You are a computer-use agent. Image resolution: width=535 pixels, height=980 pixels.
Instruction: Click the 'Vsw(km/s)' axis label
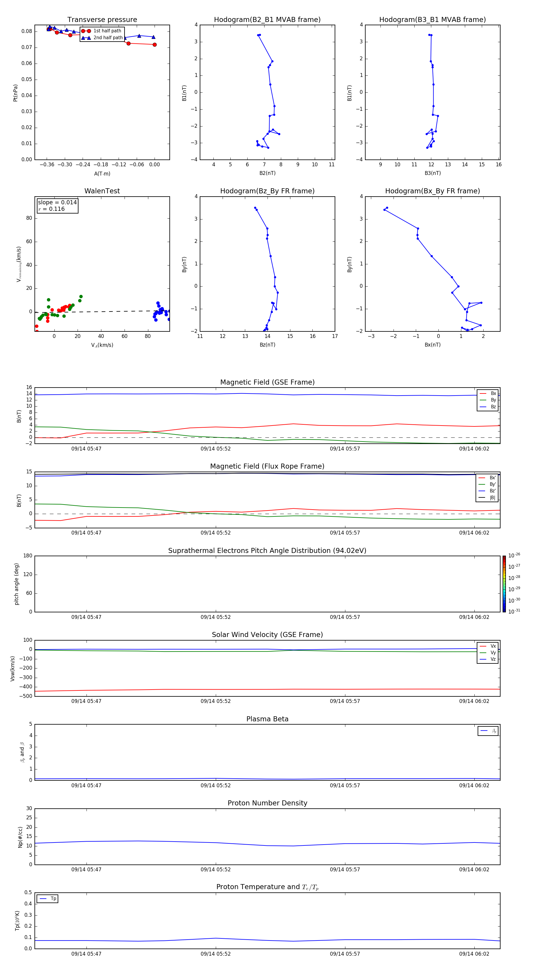click(x=12, y=668)
